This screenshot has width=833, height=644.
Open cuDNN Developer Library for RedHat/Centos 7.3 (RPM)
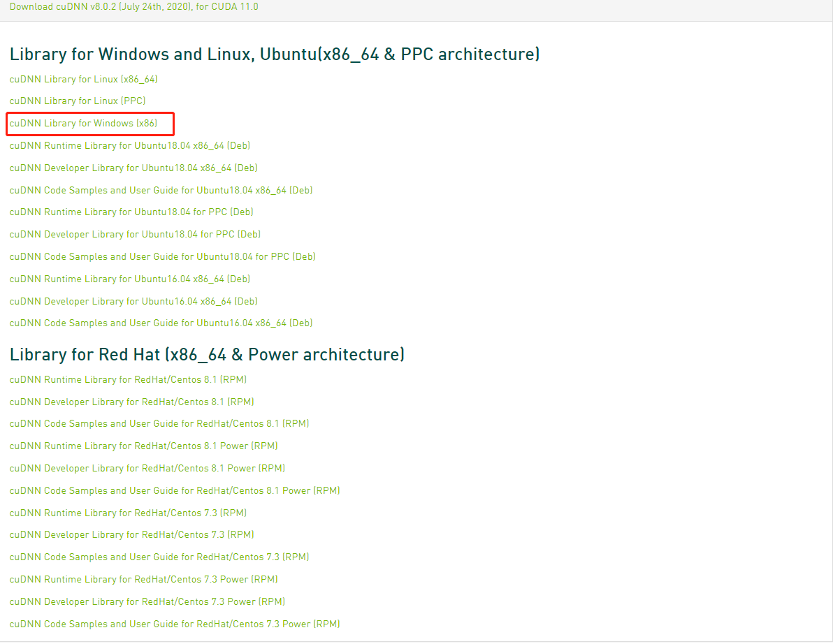click(132, 534)
